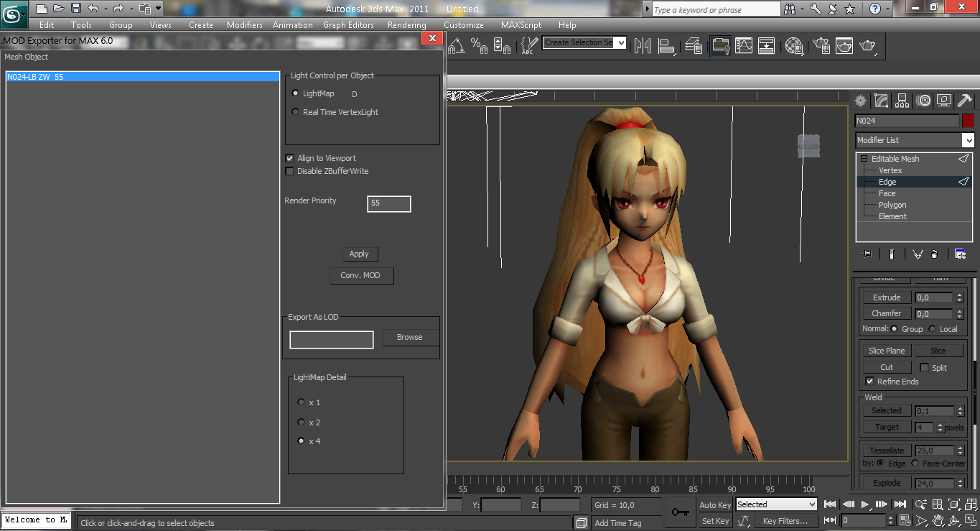Select Real Time VertexLight radio button
This screenshot has height=531, width=980.
(x=295, y=112)
